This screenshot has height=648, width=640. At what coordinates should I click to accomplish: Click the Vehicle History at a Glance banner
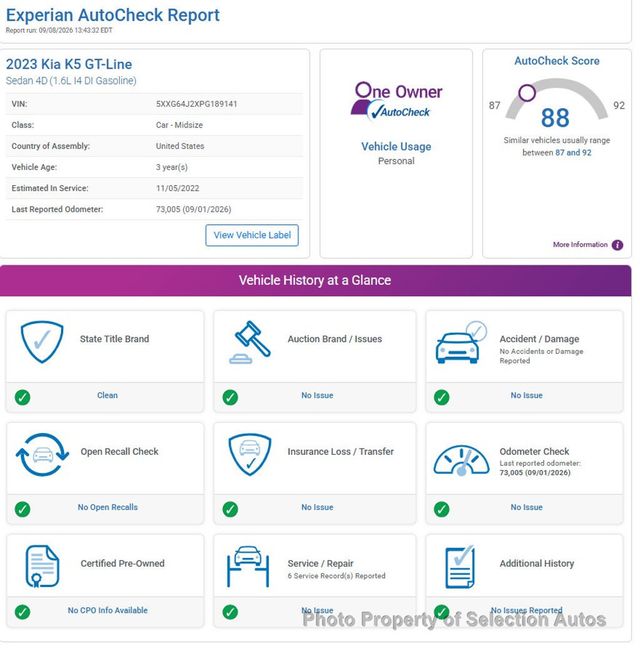coord(315,281)
